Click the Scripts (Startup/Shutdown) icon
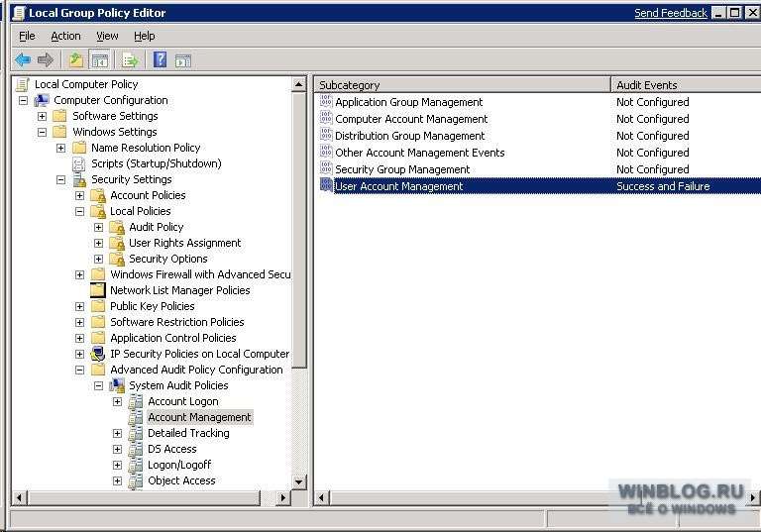761x532 pixels. tap(78, 163)
